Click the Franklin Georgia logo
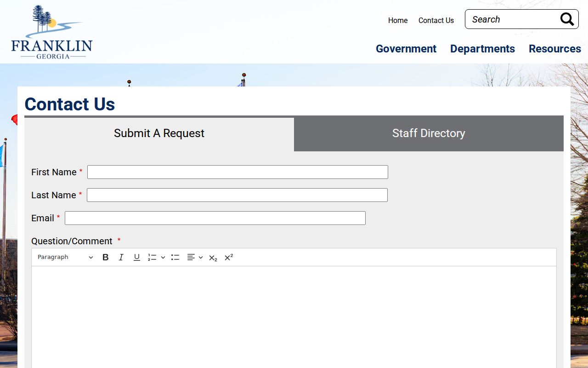 click(52, 32)
